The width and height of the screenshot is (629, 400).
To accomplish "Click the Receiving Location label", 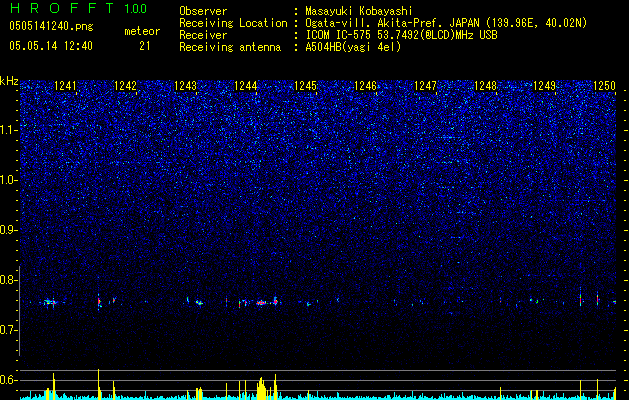I will coord(233,23).
